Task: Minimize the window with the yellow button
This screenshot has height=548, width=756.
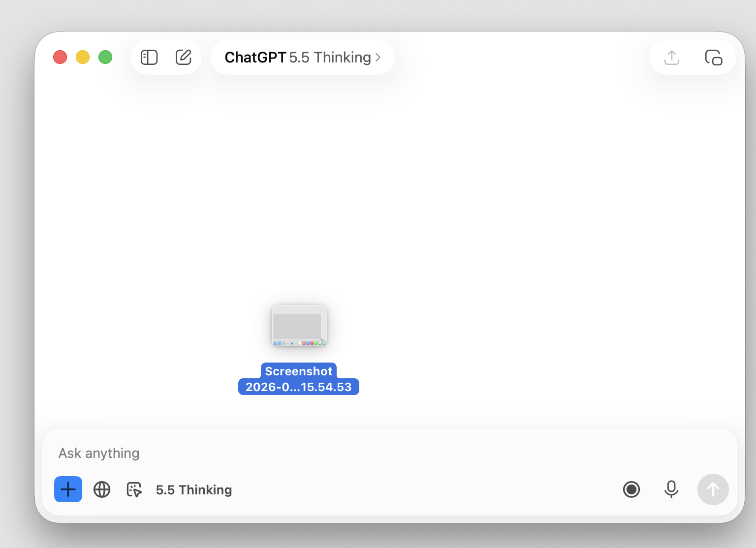Action: tap(83, 57)
